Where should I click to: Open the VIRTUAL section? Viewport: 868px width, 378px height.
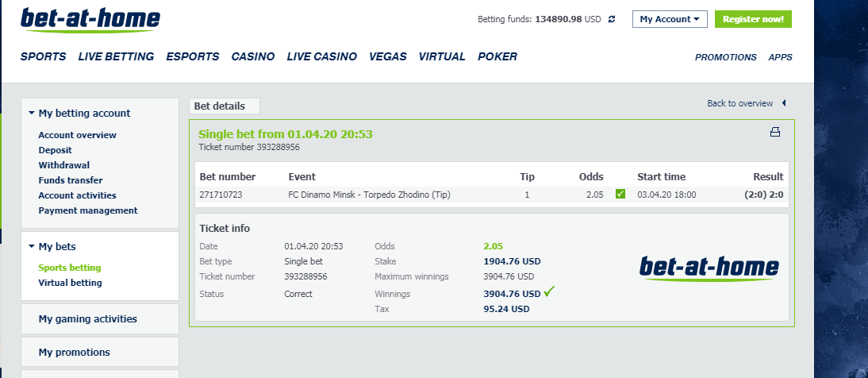[442, 56]
